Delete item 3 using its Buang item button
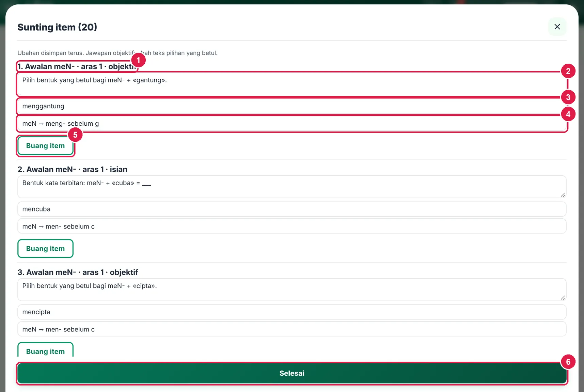 click(45, 350)
